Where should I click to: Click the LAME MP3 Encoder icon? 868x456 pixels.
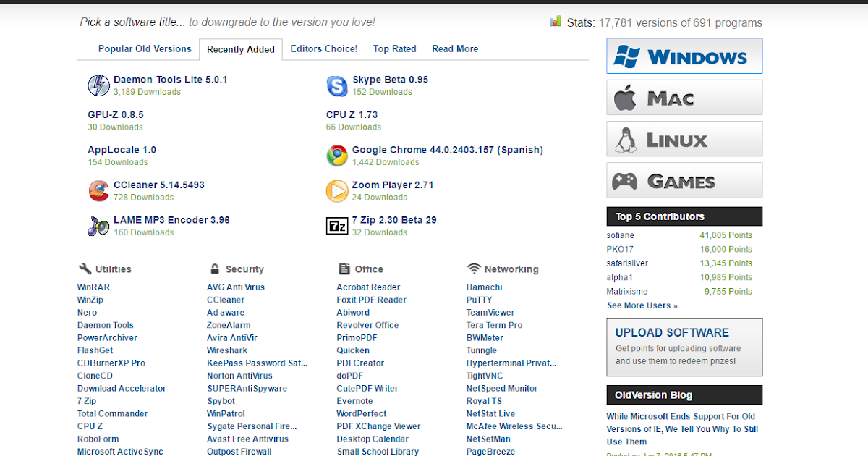click(98, 226)
